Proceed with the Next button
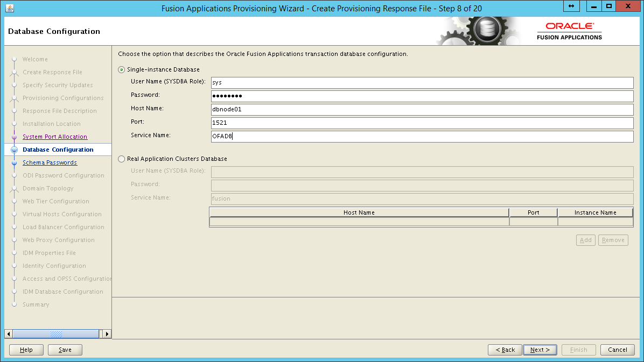This screenshot has height=362, width=644. [x=540, y=350]
